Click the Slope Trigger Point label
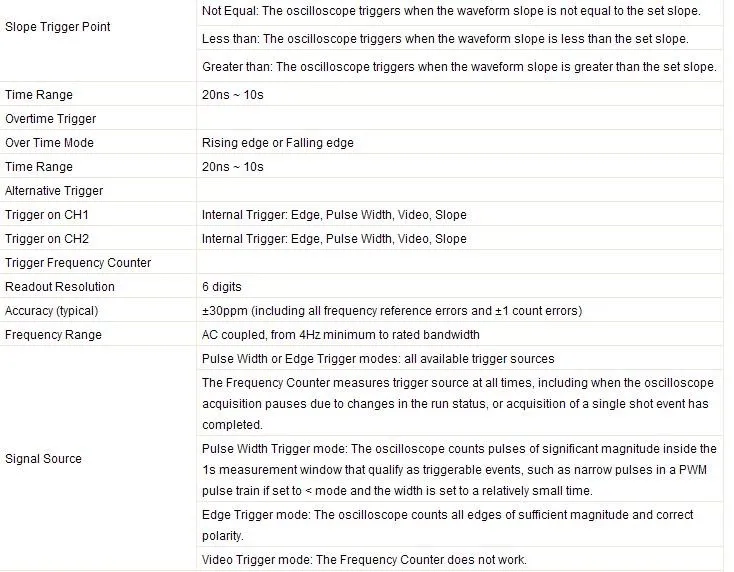Screen dimensions: 734x572 click(x=58, y=27)
